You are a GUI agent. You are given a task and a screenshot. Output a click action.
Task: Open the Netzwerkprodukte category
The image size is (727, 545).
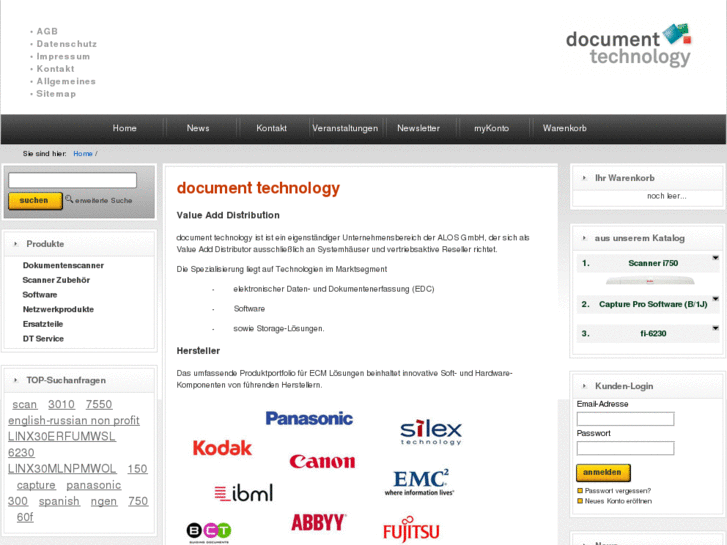tap(58, 309)
